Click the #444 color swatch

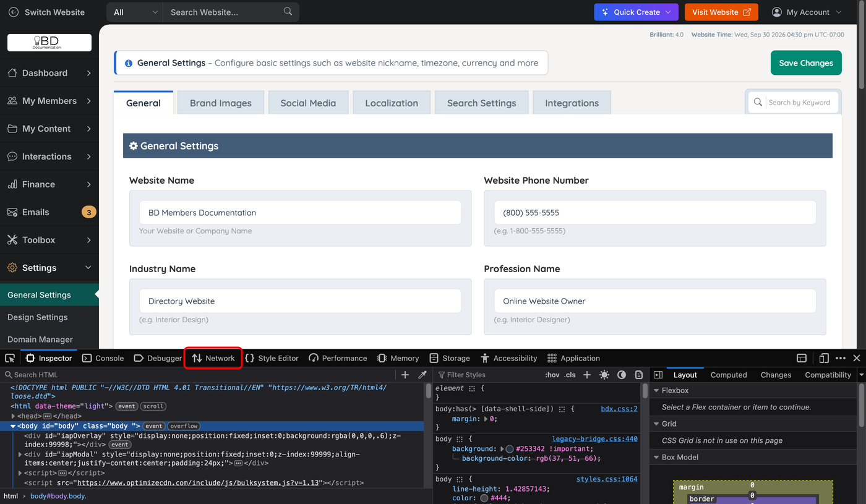tap(484, 498)
